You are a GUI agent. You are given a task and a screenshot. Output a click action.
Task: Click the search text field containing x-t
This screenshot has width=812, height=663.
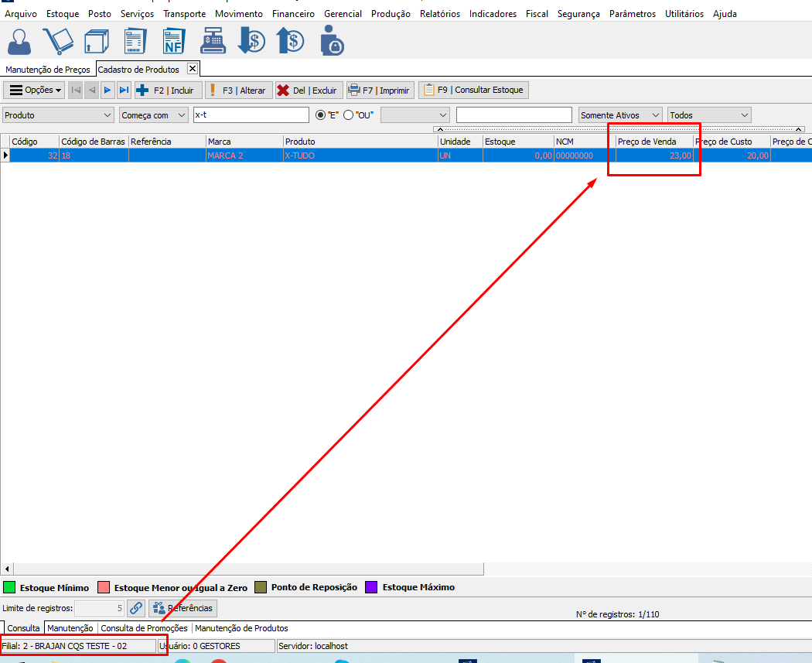[251, 115]
